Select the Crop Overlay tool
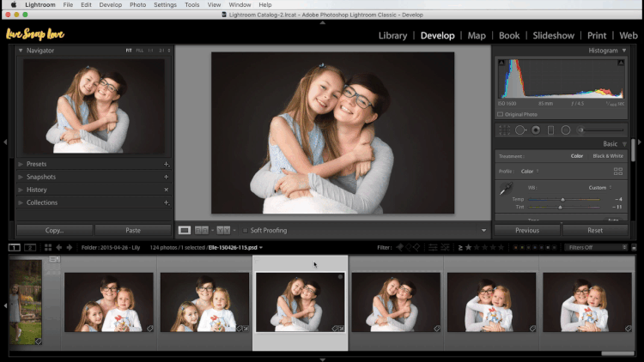Image resolution: width=644 pixels, height=362 pixels. click(x=504, y=130)
